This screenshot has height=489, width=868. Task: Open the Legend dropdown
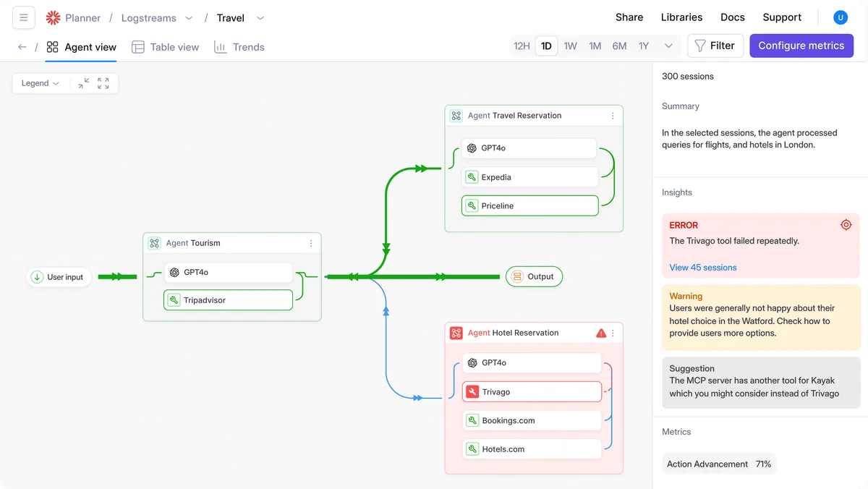click(x=41, y=83)
